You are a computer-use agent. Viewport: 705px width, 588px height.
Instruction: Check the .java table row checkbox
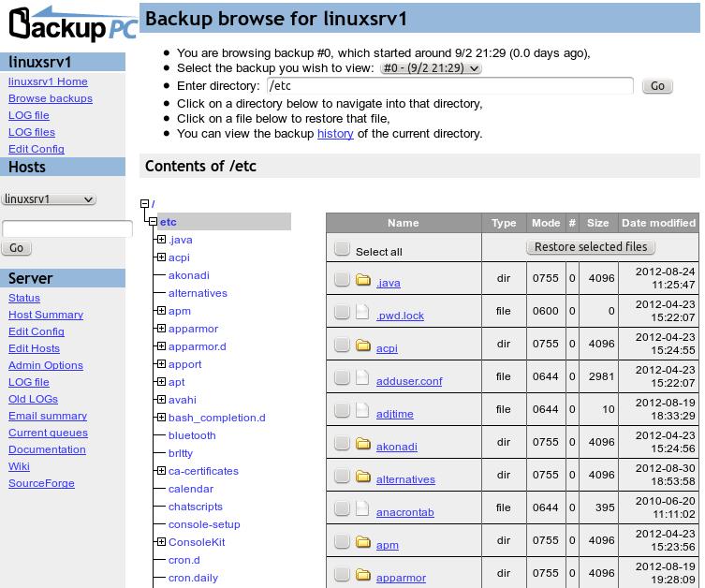point(342,279)
